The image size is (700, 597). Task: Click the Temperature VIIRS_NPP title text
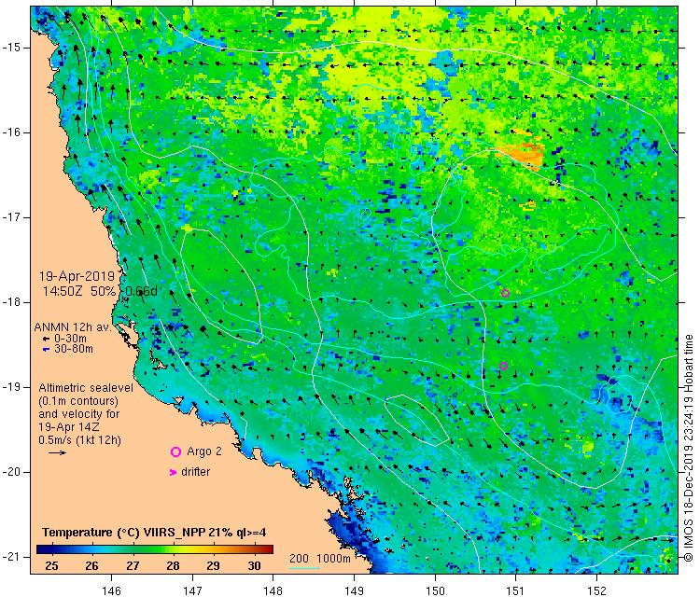tap(154, 533)
